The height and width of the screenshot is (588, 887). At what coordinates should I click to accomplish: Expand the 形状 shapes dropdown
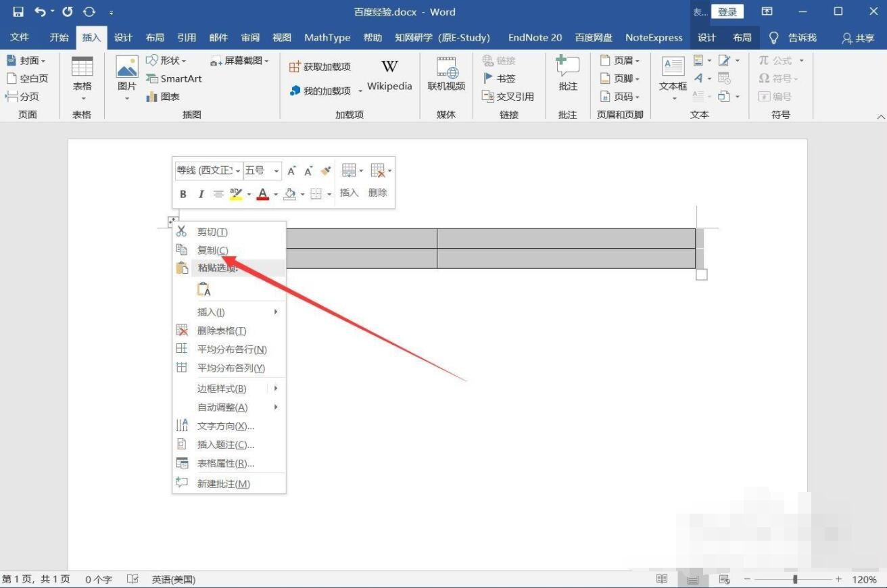183,61
